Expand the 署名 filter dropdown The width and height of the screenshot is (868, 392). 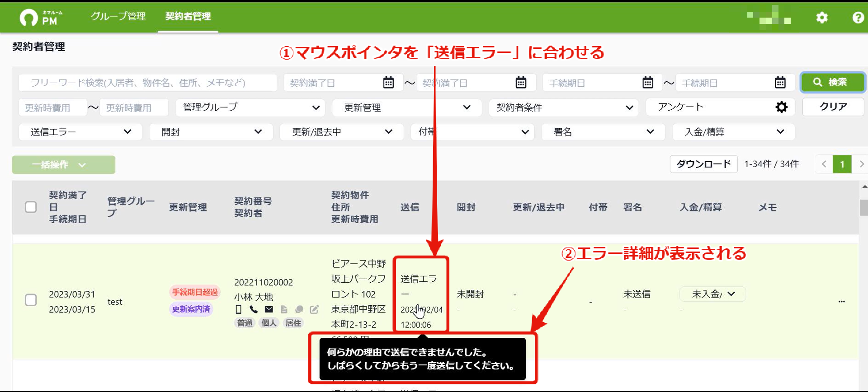point(603,132)
